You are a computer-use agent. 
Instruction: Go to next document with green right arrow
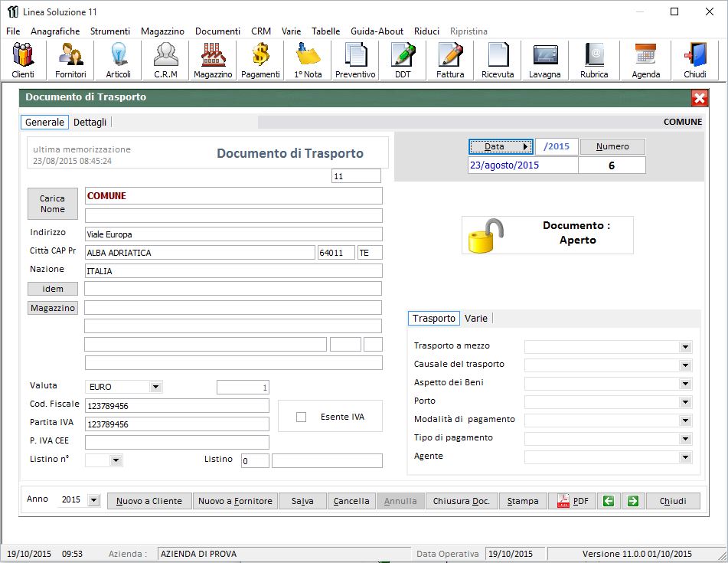pyautogui.click(x=633, y=501)
